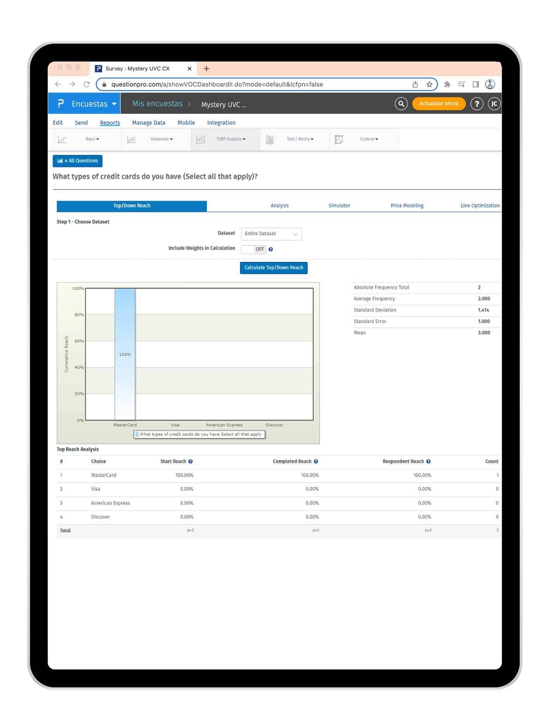Click the padlock icon in address bar
This screenshot has height=728, width=560.
tap(104, 84)
